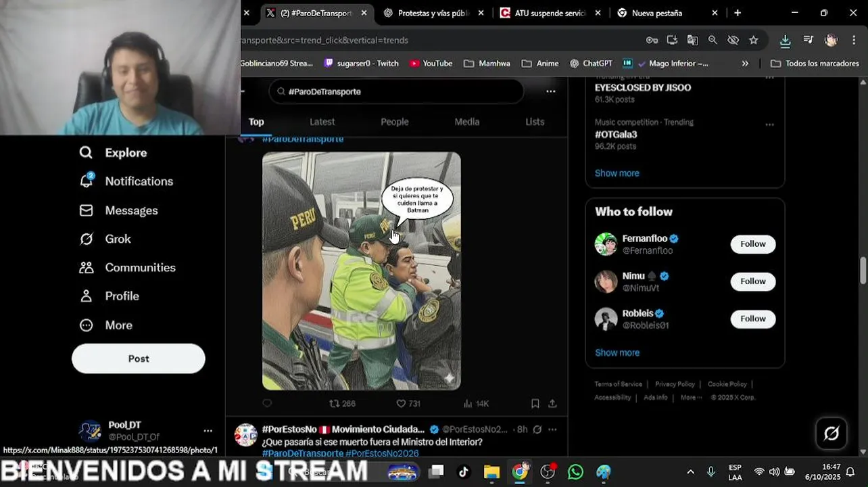Open the password manager key icon
The height and width of the screenshot is (487, 868).
(x=652, y=40)
